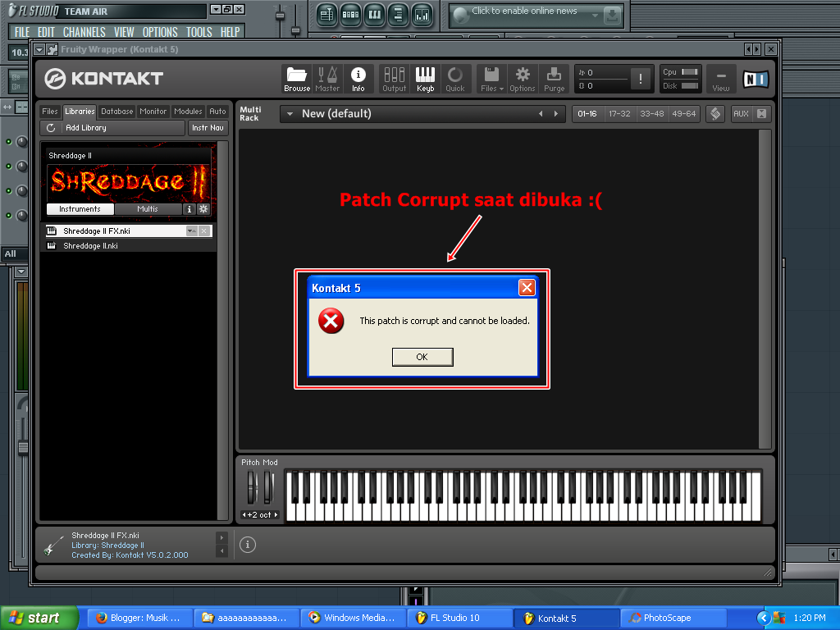Click the red X error icon in dialog
Viewport: 840px width, 630px height.
[331, 321]
